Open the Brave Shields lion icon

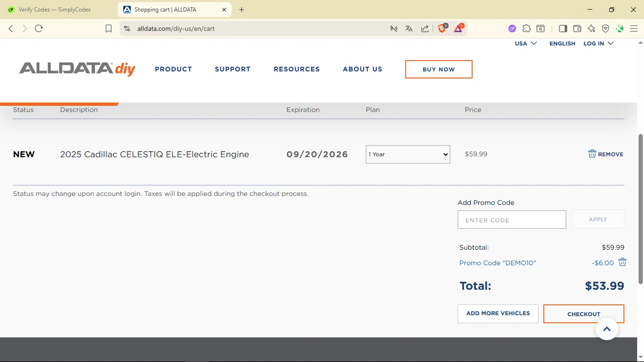[x=442, y=28]
